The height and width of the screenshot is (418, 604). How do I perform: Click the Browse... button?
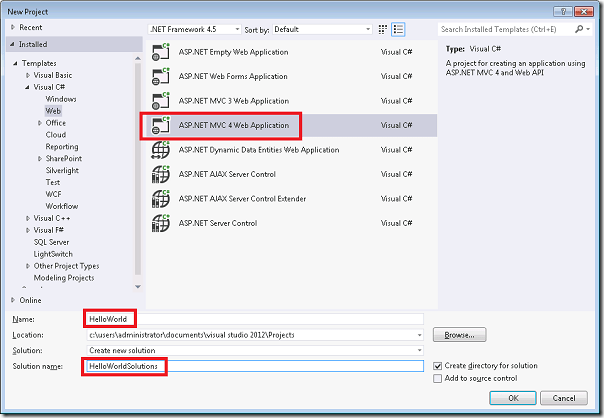click(464, 335)
